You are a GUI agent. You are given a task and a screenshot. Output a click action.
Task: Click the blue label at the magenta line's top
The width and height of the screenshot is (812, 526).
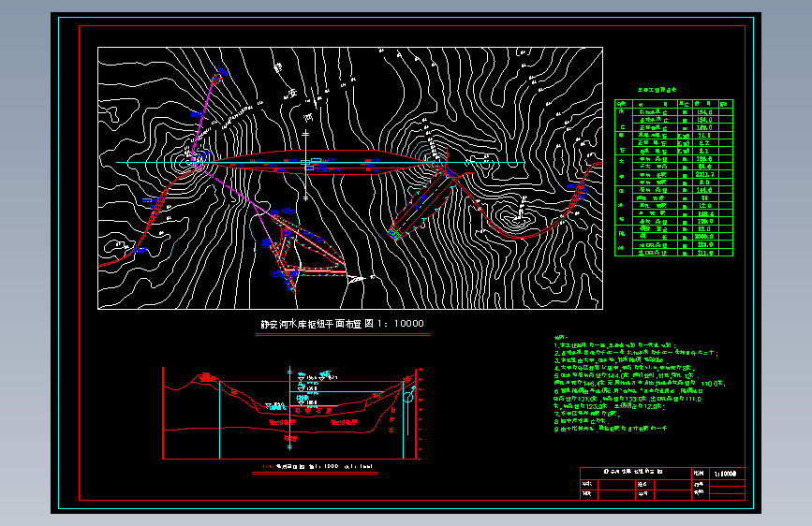point(223,69)
